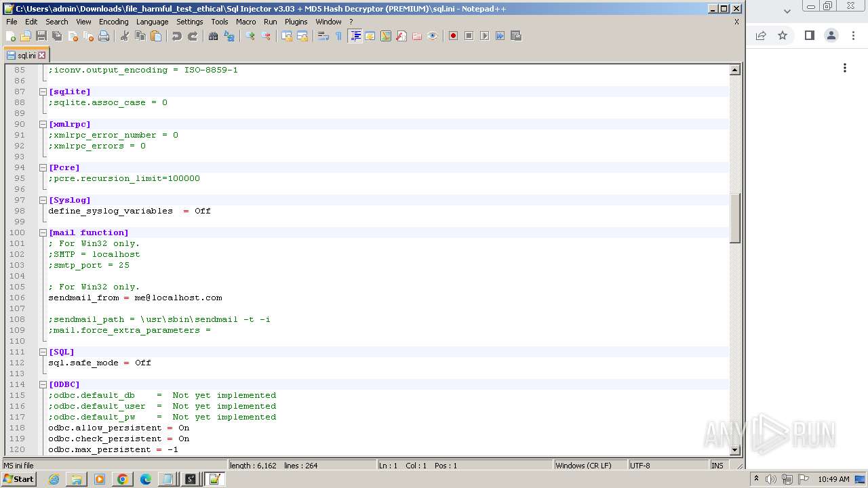Click the vertical scrollbar thumb

(734, 218)
